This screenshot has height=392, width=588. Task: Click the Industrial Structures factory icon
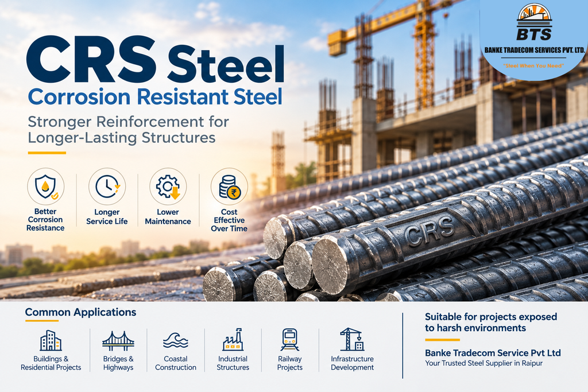pos(233,340)
